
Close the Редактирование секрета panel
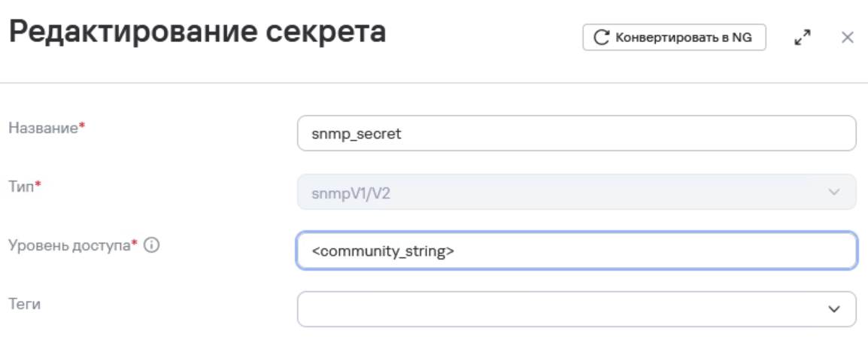click(847, 37)
